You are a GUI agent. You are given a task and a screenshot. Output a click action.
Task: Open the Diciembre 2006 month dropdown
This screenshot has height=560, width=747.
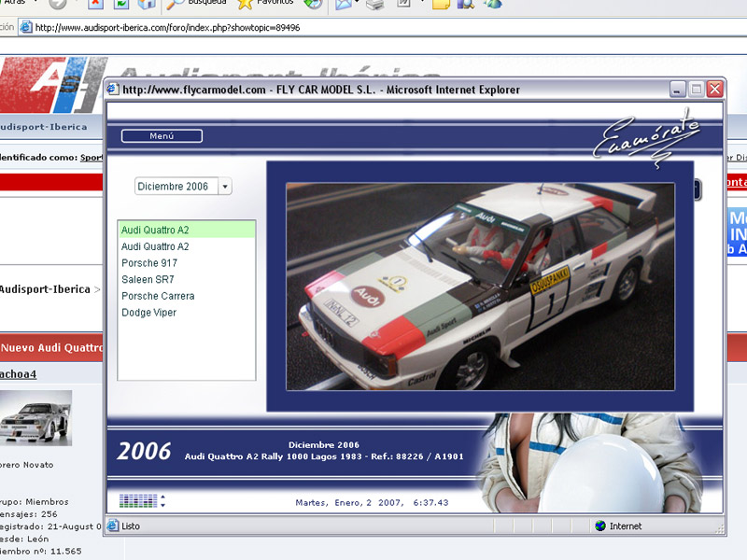tap(183, 186)
